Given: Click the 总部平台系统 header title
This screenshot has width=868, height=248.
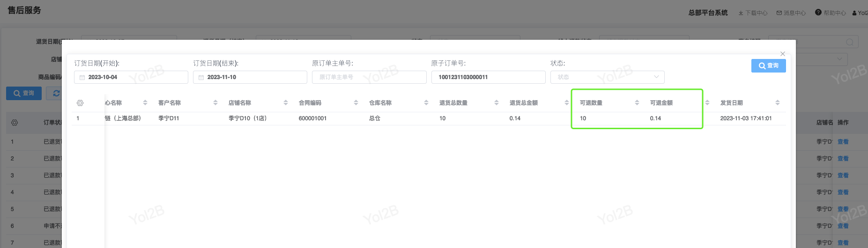Looking at the screenshot, I should [708, 13].
